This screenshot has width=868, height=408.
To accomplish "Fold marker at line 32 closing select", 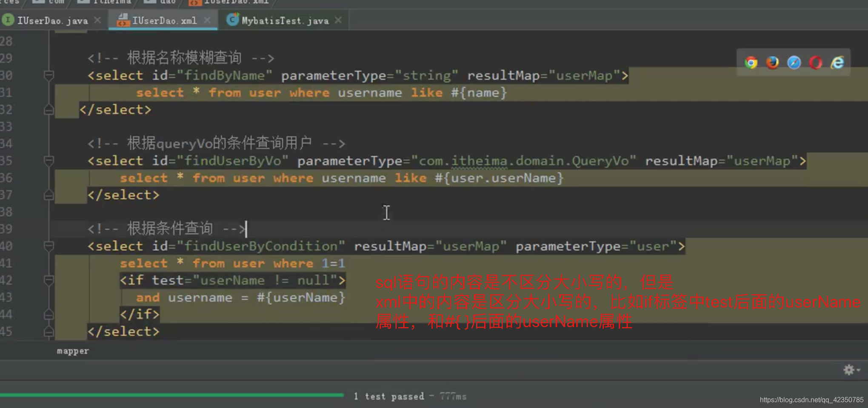I will pos(49,110).
